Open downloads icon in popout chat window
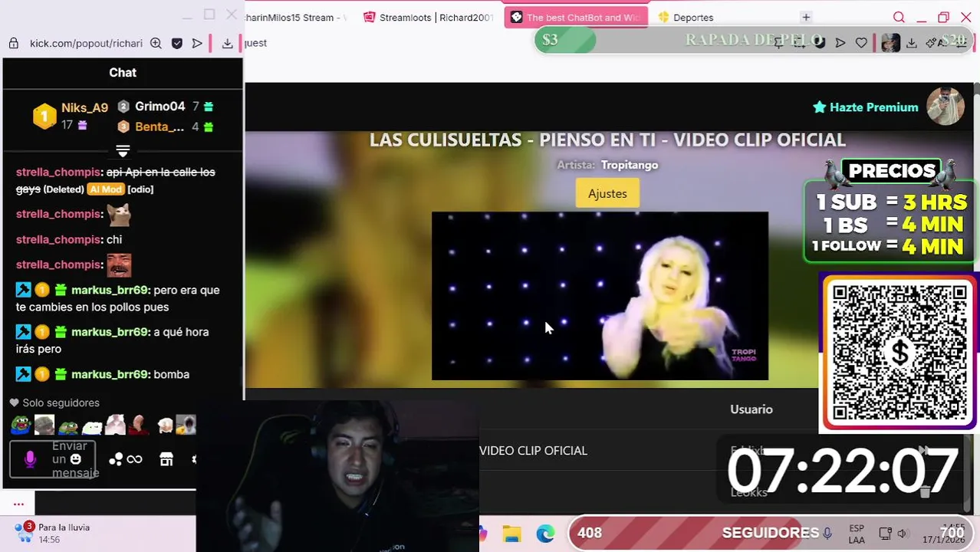This screenshot has width=980, height=552. click(x=227, y=43)
